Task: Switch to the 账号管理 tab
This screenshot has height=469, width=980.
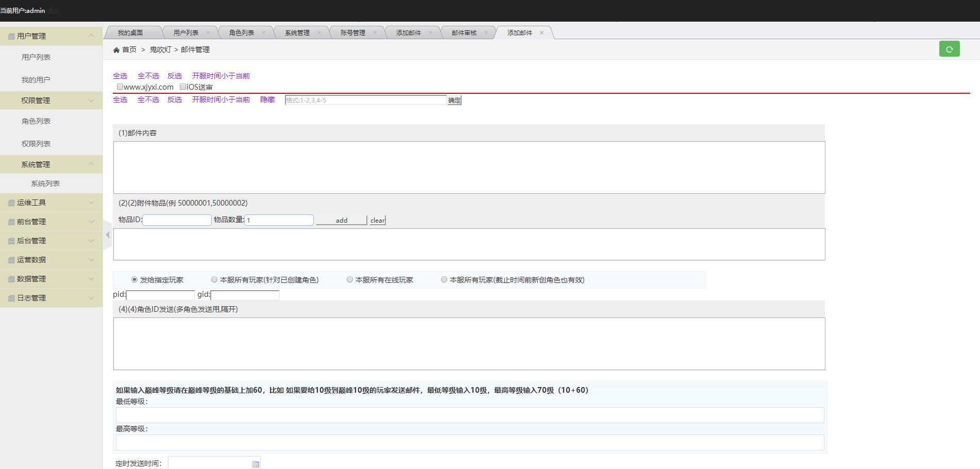Action: click(352, 32)
